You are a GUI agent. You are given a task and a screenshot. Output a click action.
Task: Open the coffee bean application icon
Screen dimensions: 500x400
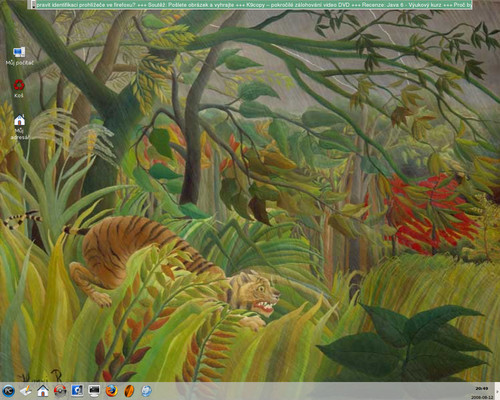(x=129, y=390)
